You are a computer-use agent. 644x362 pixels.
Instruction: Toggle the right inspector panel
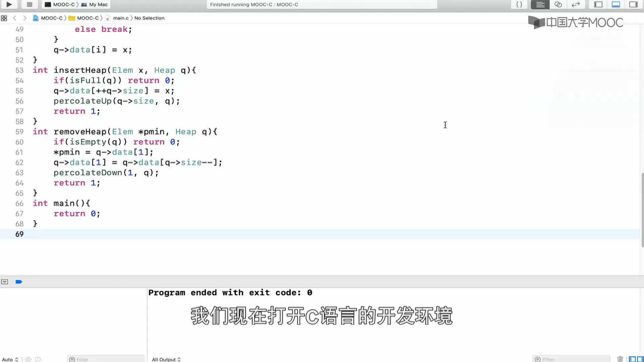point(633,4)
